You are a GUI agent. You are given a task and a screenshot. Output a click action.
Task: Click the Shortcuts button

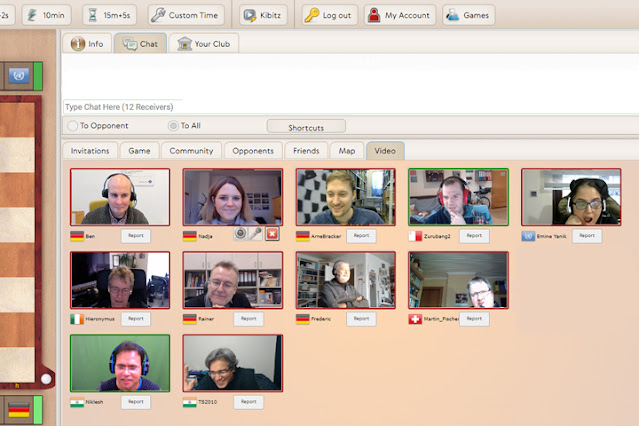[306, 127]
